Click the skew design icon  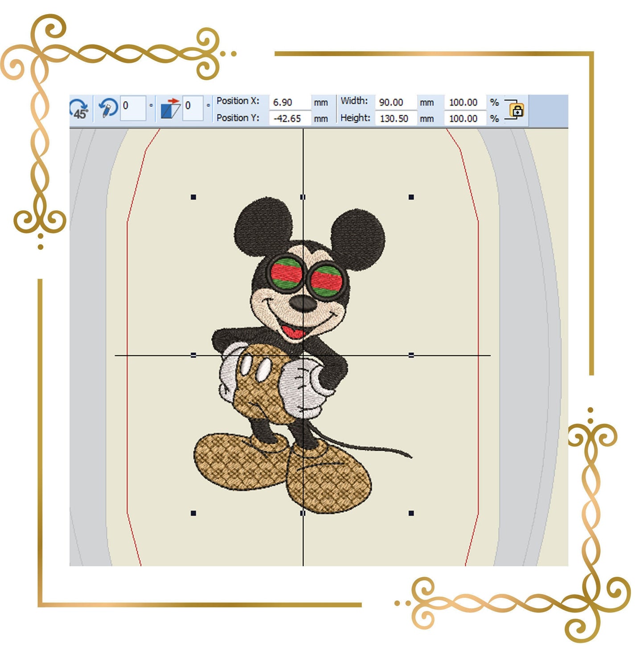tap(170, 108)
